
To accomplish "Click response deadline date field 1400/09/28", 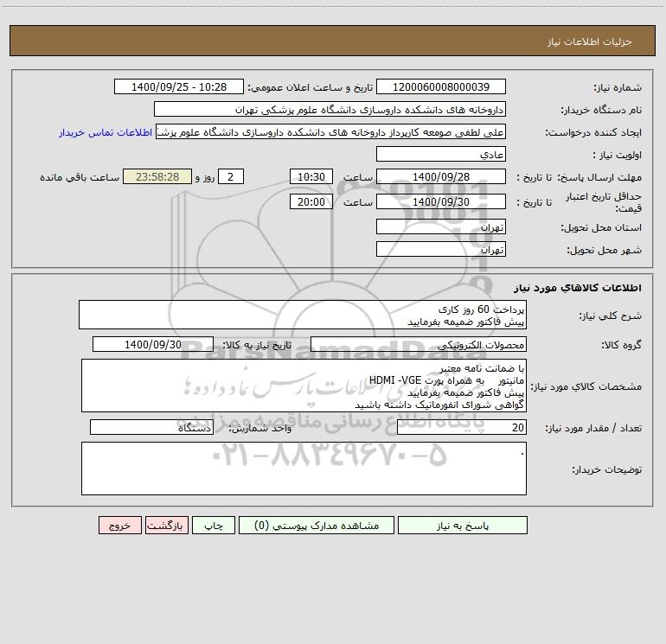I will 441,176.
